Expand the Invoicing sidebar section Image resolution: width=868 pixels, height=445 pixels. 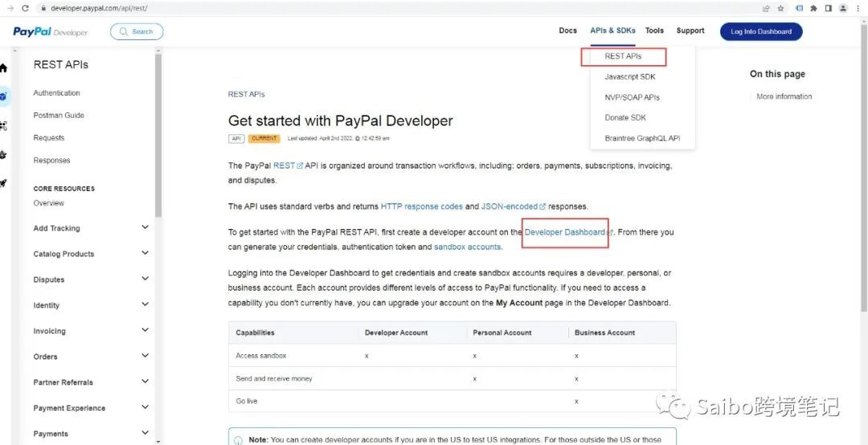(145, 330)
